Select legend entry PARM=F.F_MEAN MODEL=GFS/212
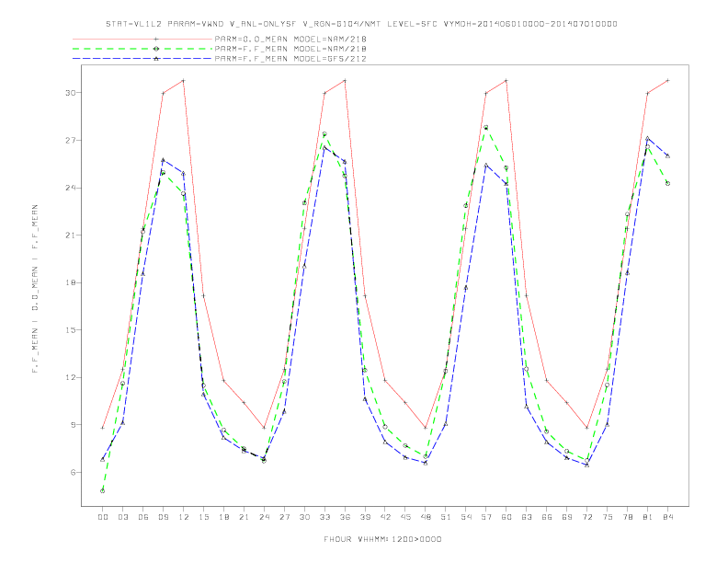Screen dimensions: 728x563 [290, 59]
